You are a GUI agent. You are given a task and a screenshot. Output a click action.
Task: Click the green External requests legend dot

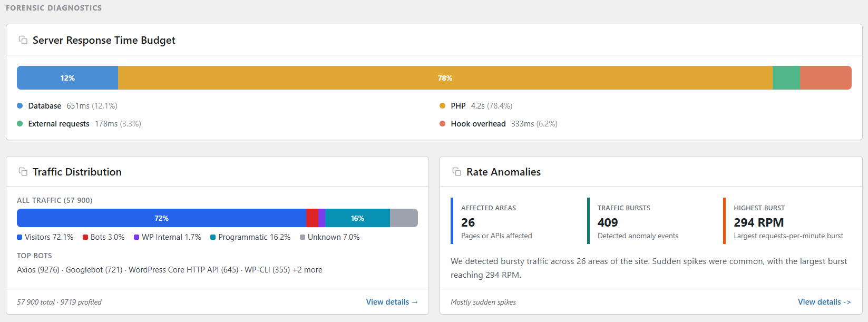pos(20,124)
